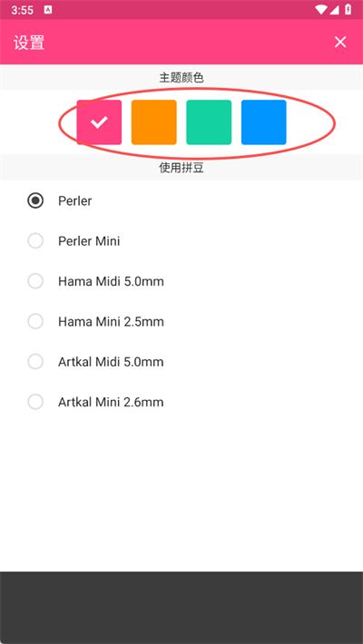Screen dimensions: 363x644
Task: Choose Artkal Mini 2.6mm radio button
Action: [x=35, y=402]
